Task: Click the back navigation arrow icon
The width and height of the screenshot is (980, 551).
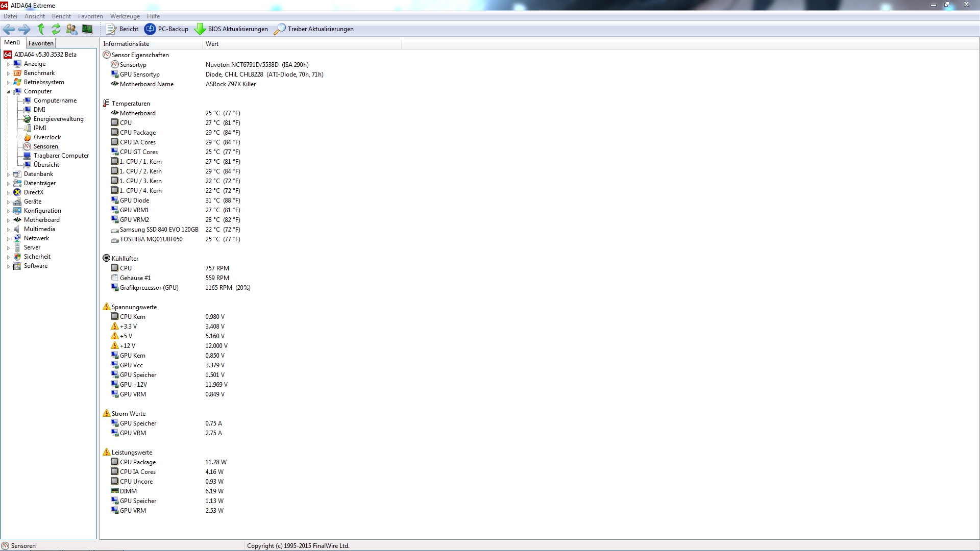Action: 9,30
